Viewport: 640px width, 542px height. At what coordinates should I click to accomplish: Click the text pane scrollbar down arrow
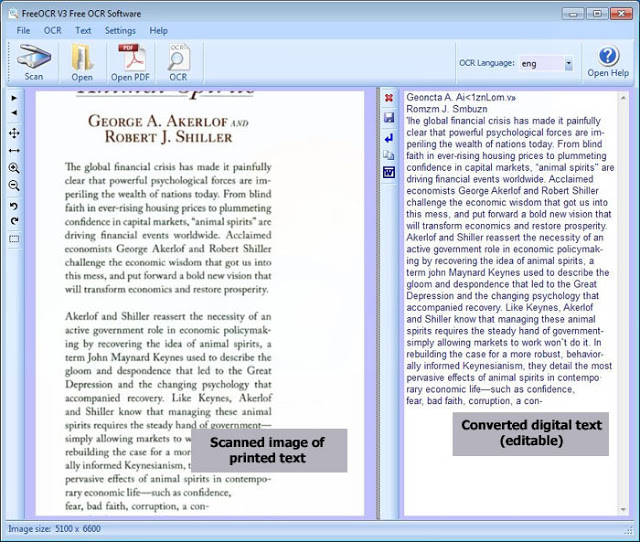tap(623, 509)
